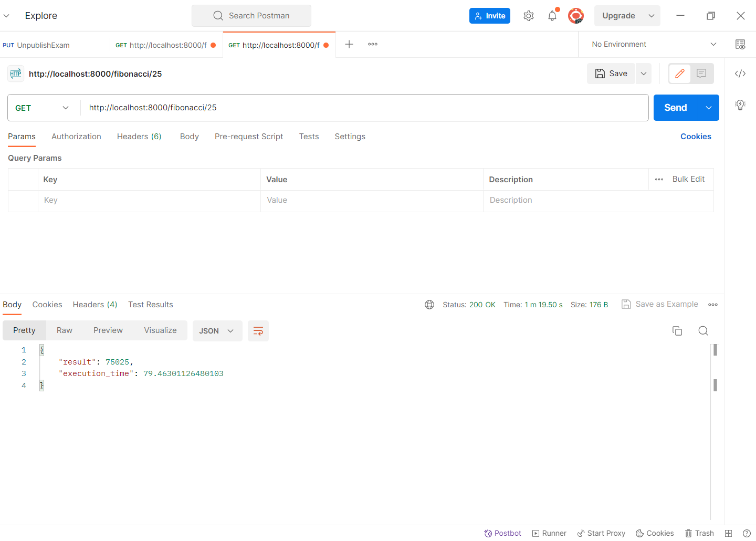Search within the response body
The width and height of the screenshot is (756, 541).
(x=703, y=331)
